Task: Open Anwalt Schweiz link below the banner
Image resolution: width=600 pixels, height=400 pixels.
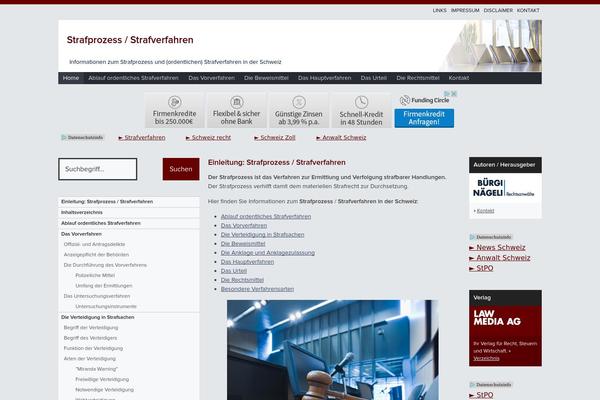Action: pos(341,137)
